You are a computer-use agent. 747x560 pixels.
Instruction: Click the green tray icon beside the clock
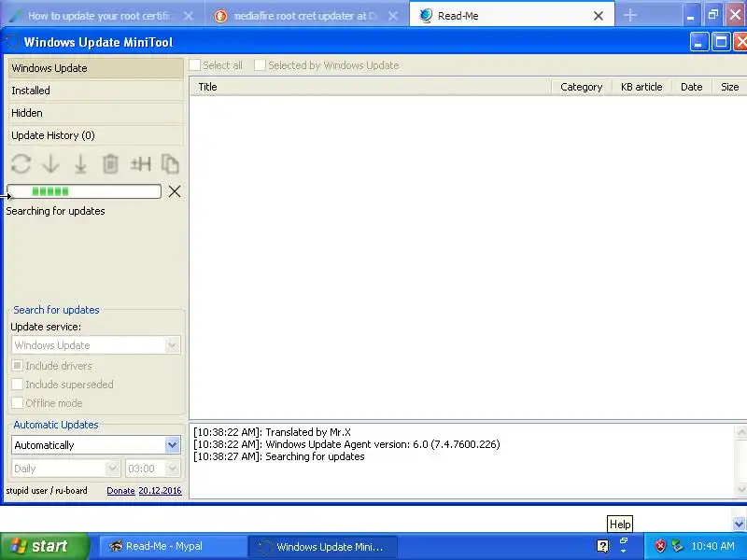(x=677, y=546)
